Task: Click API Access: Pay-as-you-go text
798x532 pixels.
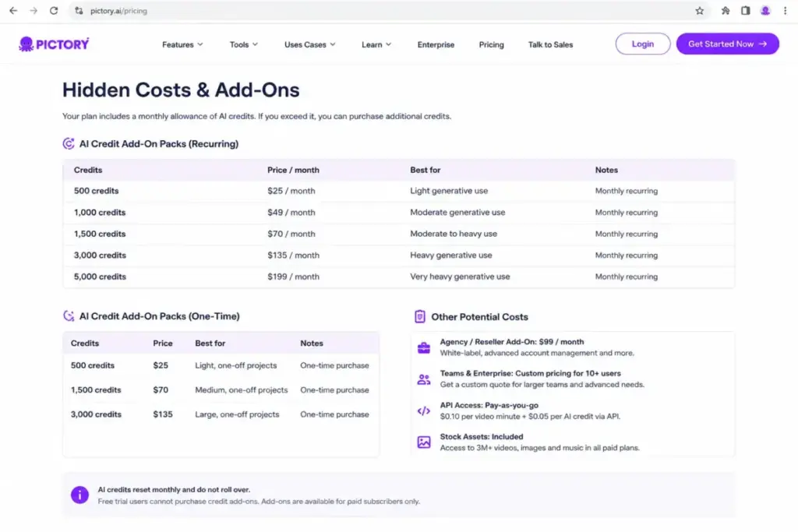Action: 489,405
